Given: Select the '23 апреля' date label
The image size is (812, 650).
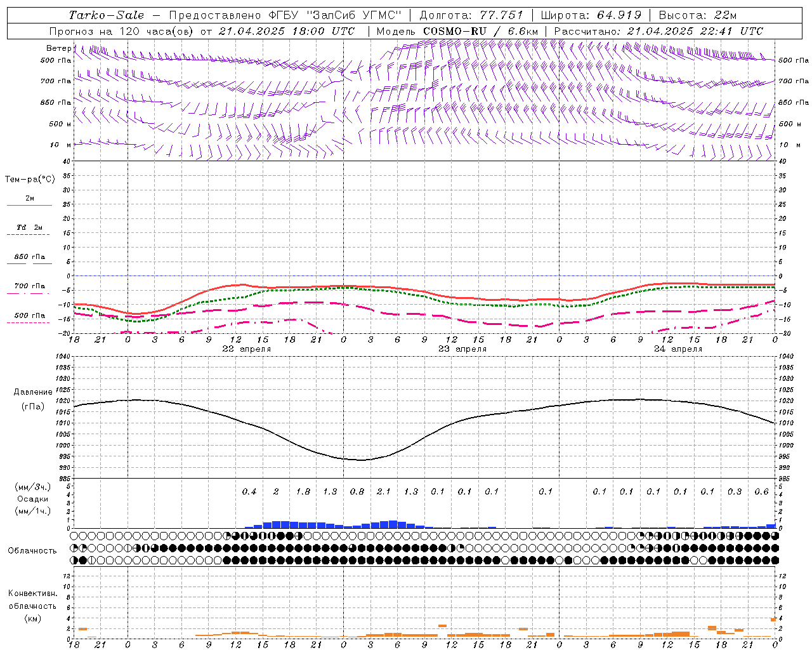Looking at the screenshot, I should 462,349.
